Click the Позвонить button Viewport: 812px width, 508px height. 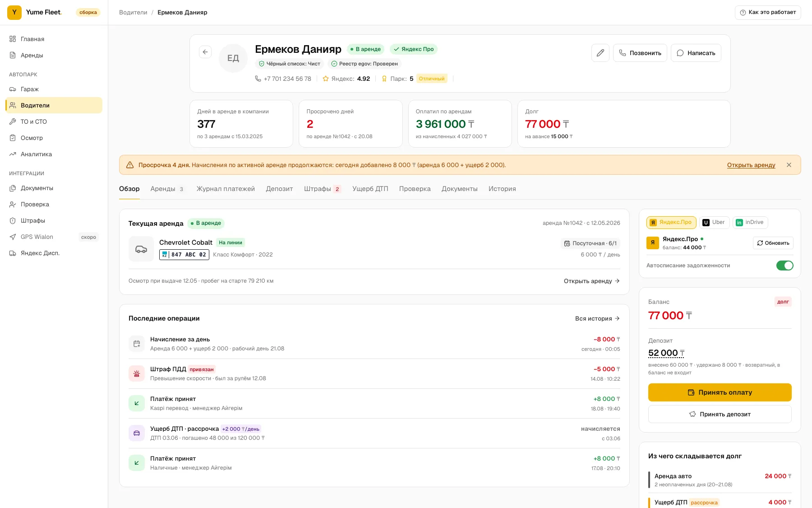(x=640, y=53)
